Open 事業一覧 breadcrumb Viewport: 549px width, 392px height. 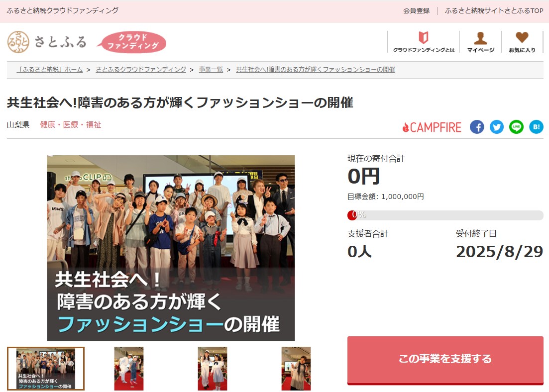tap(211, 70)
